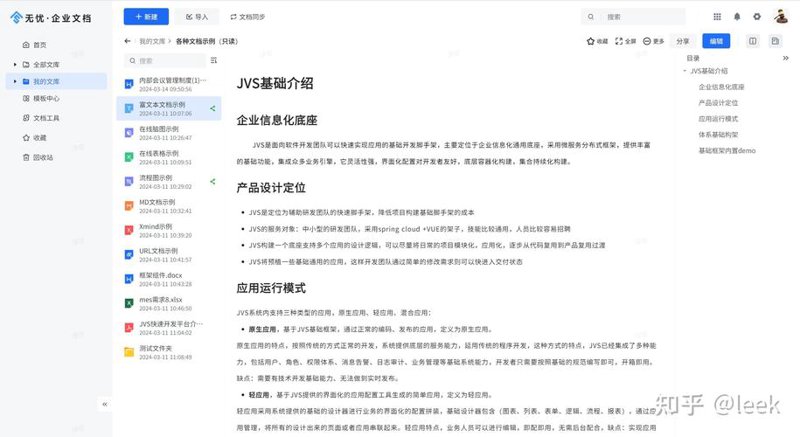This screenshot has width=800, height=437.
Task: Open MD文档示例 file
Action: (169, 206)
